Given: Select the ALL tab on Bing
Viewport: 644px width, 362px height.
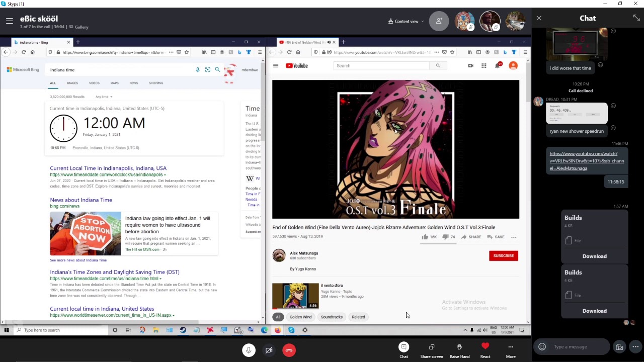Looking at the screenshot, I should pyautogui.click(x=53, y=83).
